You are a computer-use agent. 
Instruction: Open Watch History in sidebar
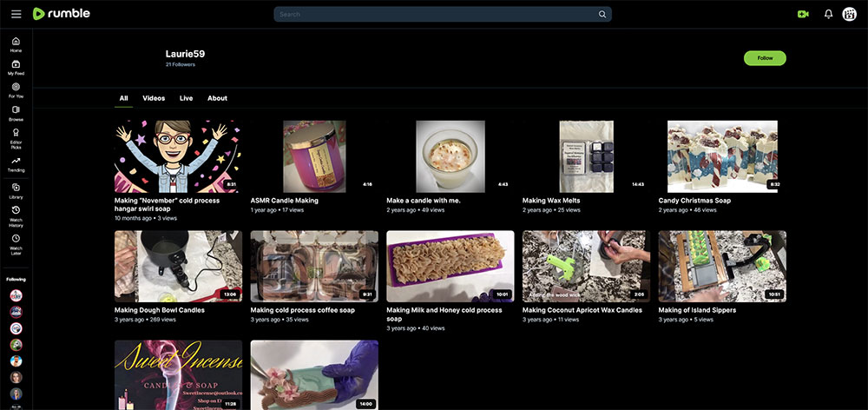(x=16, y=216)
